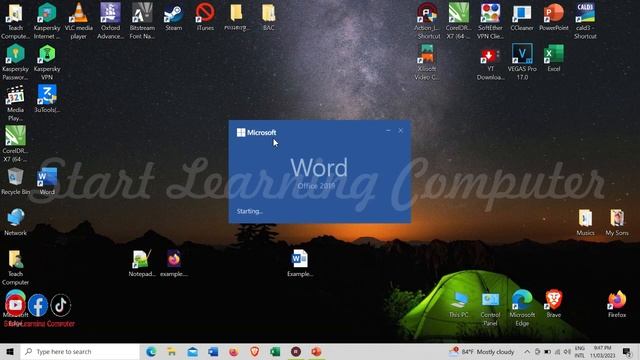Open the volume control in tray

coord(568,351)
